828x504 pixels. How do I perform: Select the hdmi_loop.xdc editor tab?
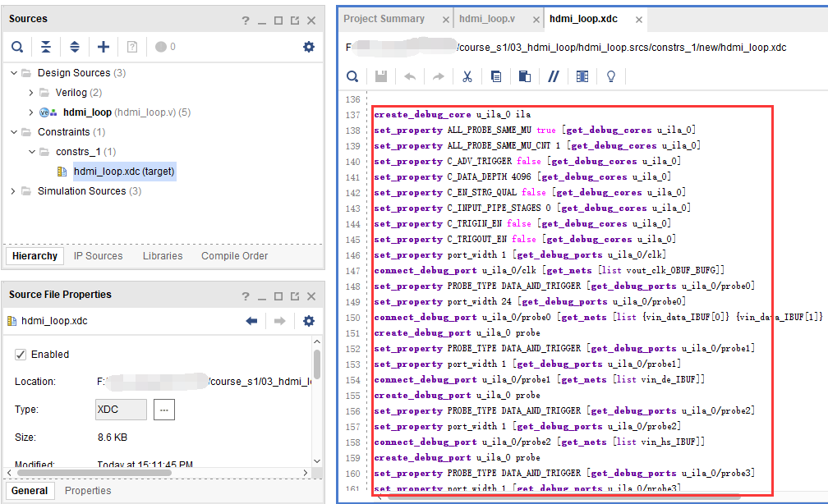(x=583, y=19)
